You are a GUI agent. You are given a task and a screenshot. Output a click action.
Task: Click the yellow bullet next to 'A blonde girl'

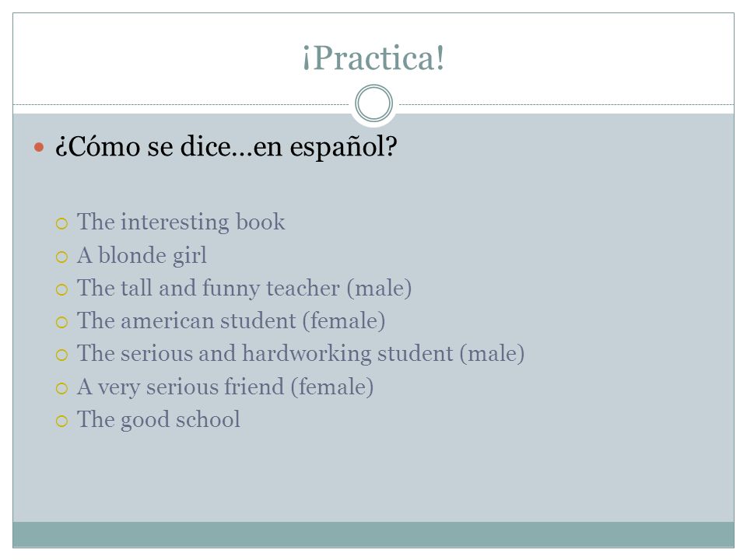click(x=62, y=257)
